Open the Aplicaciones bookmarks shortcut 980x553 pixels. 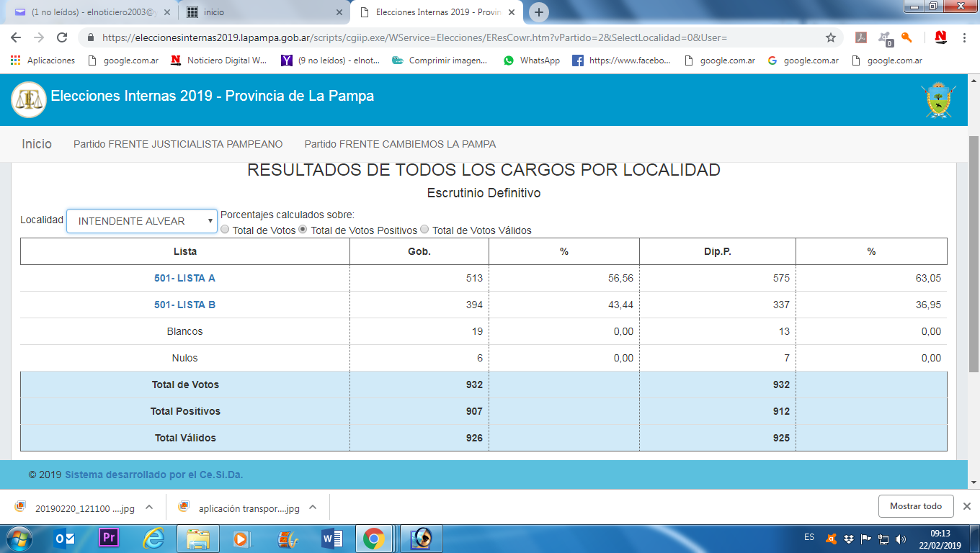(x=43, y=60)
